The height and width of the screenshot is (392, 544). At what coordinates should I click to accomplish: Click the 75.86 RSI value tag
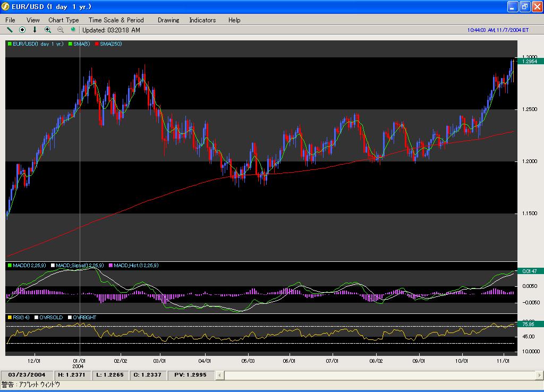[x=530, y=325]
